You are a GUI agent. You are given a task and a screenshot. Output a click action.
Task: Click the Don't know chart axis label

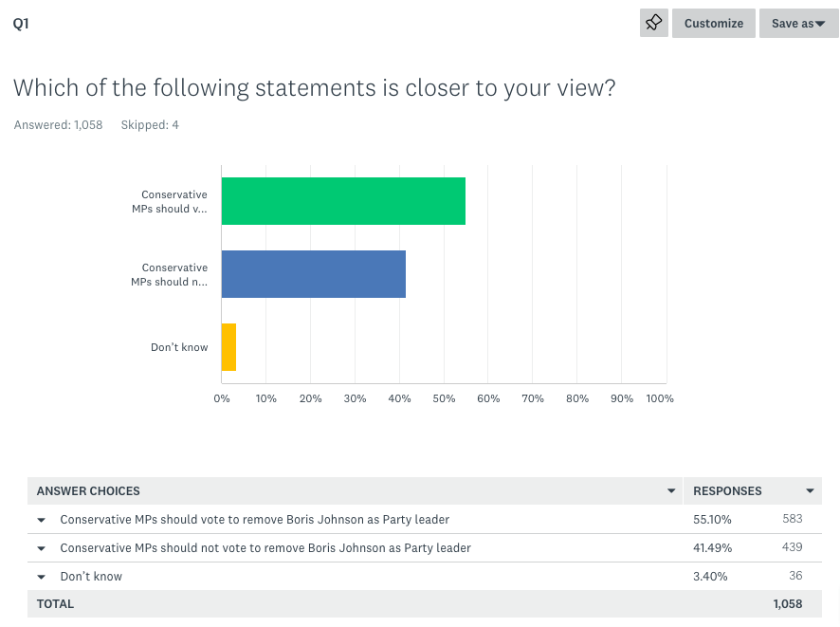point(179,347)
